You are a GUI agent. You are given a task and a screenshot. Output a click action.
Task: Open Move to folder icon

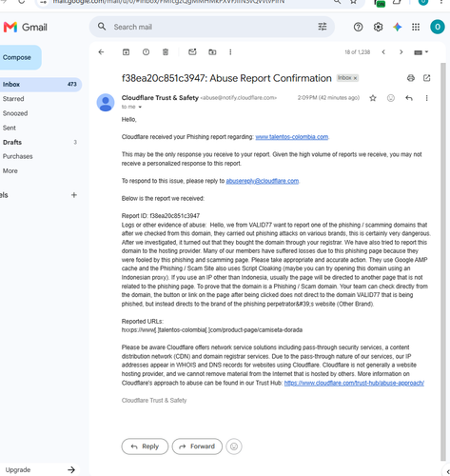212,52
